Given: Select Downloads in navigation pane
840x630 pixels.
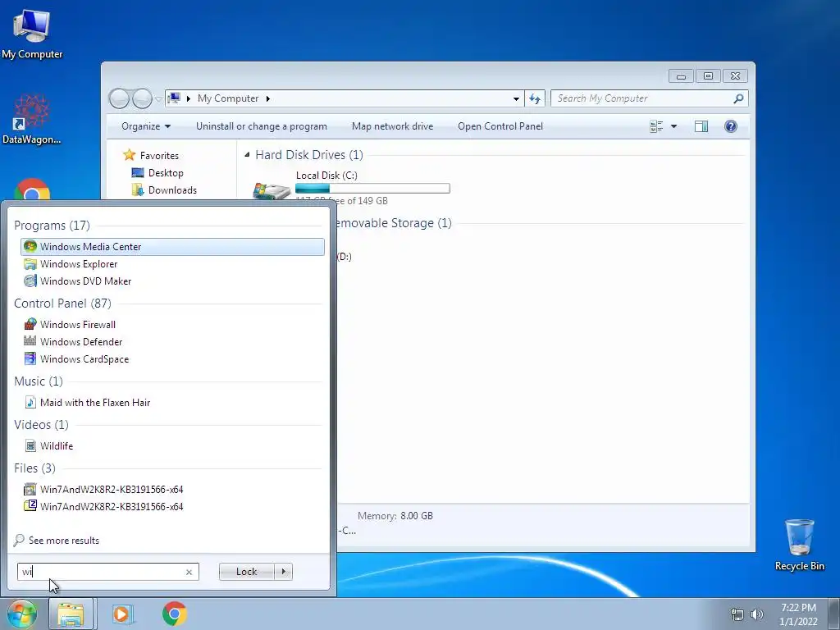Looking at the screenshot, I should 172,190.
